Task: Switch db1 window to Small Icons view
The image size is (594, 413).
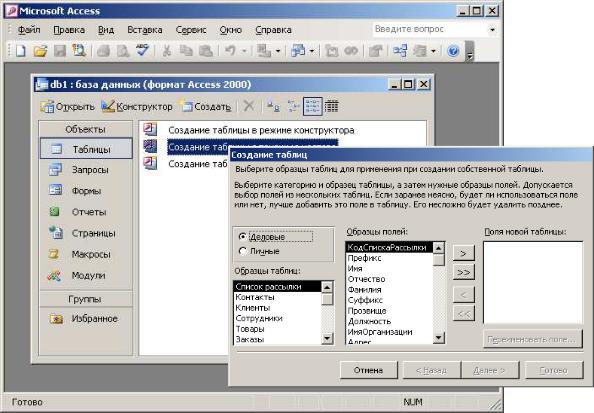Action: 293,106
